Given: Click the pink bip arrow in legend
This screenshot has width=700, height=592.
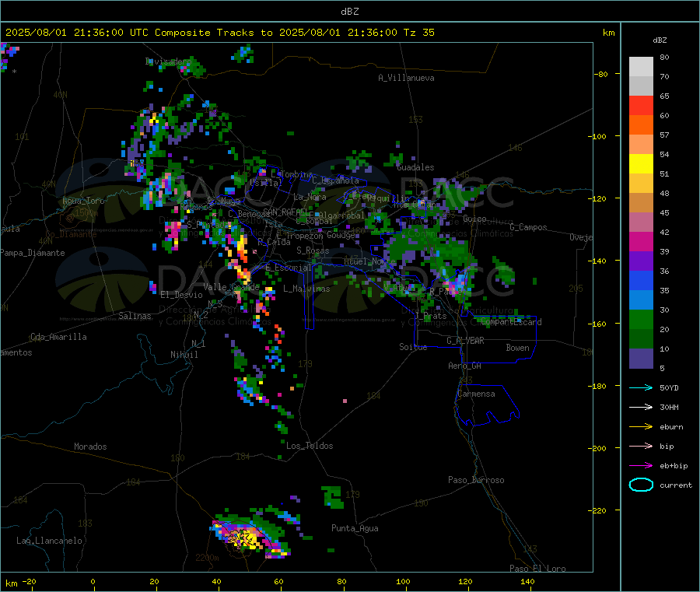Looking at the screenshot, I should click(x=641, y=446).
